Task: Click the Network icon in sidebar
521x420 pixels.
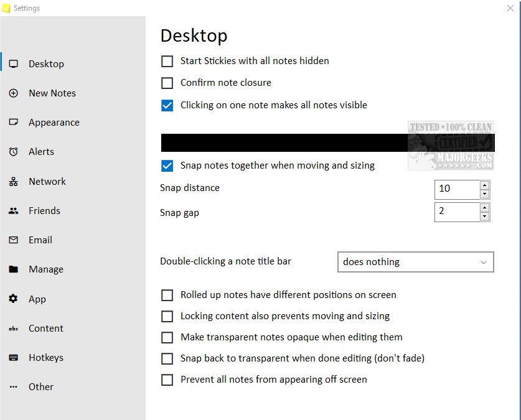Action: (14, 182)
